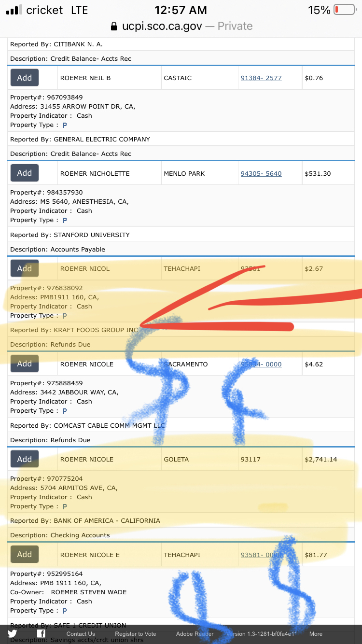Select the city CASTAIC

pyautogui.click(x=178, y=78)
